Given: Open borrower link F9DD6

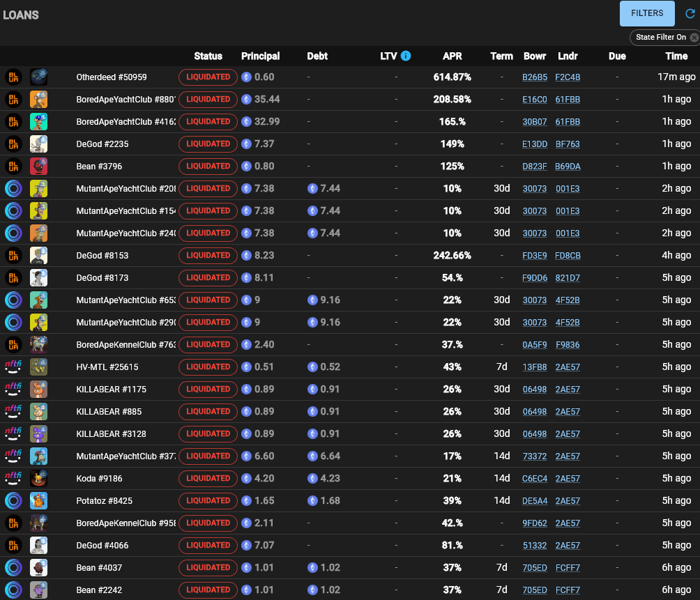Looking at the screenshot, I should (535, 278).
